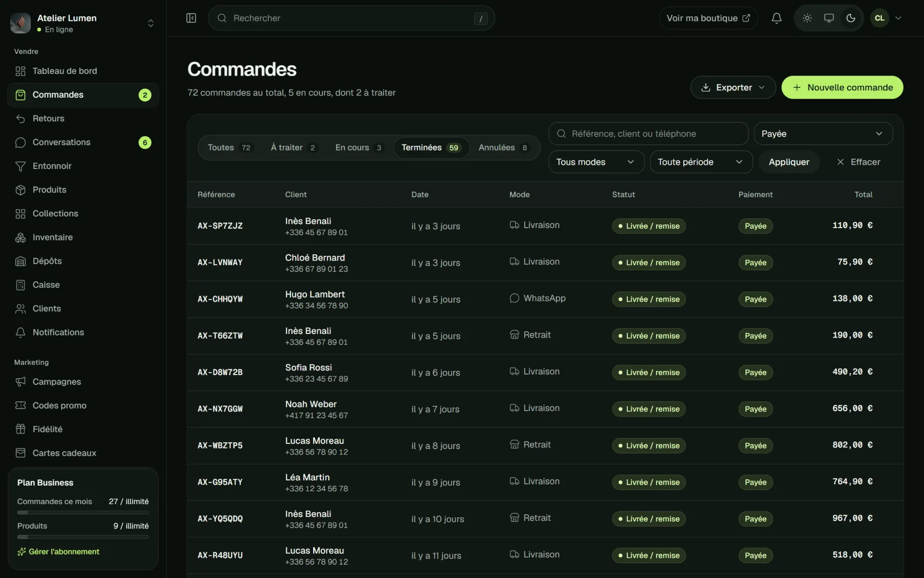Open Inventaire in sidebar

pos(83,237)
